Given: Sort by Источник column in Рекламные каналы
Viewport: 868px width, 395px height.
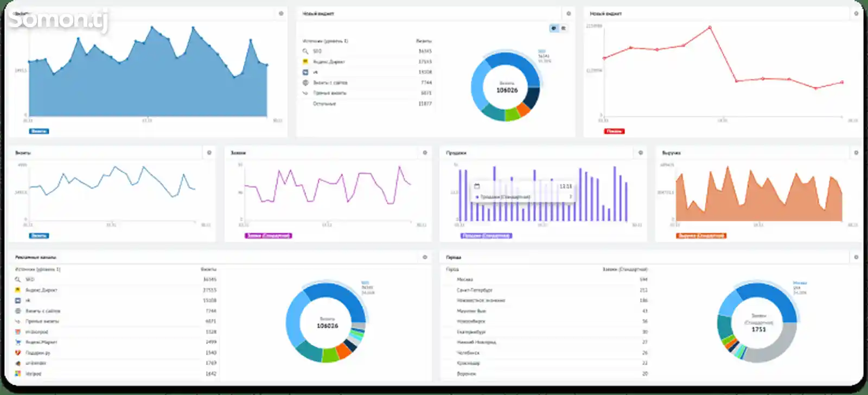Looking at the screenshot, I should pos(37,269).
